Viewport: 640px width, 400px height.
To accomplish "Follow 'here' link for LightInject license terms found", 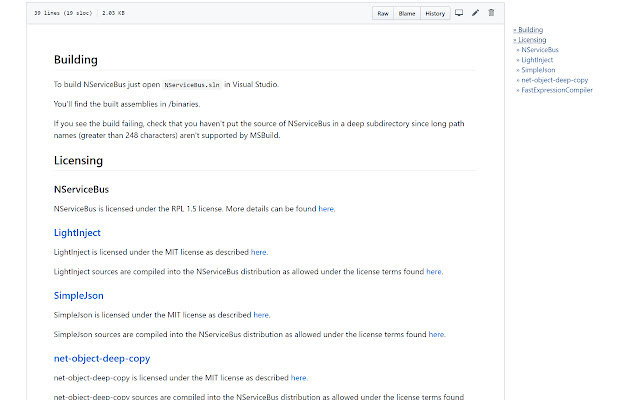I will pyautogui.click(x=434, y=272).
